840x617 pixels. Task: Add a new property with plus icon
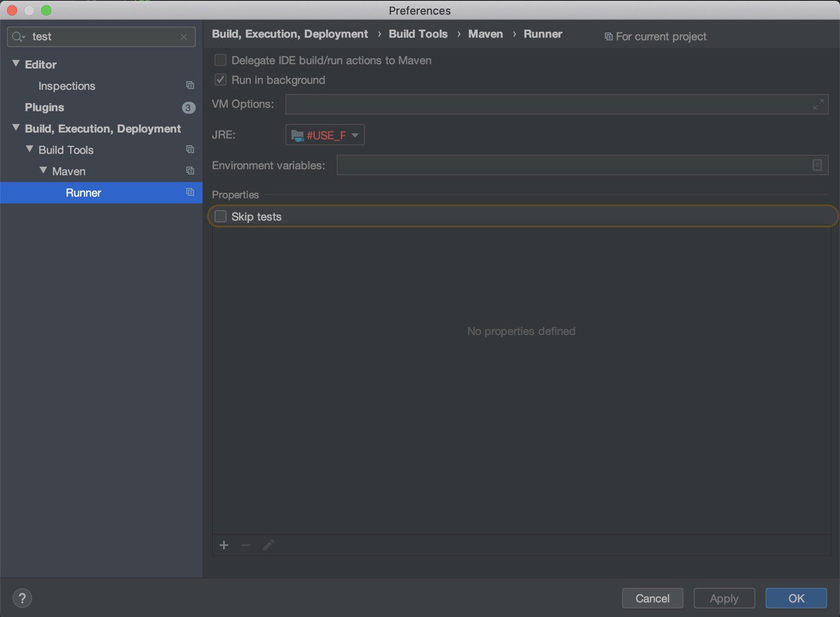coord(224,545)
